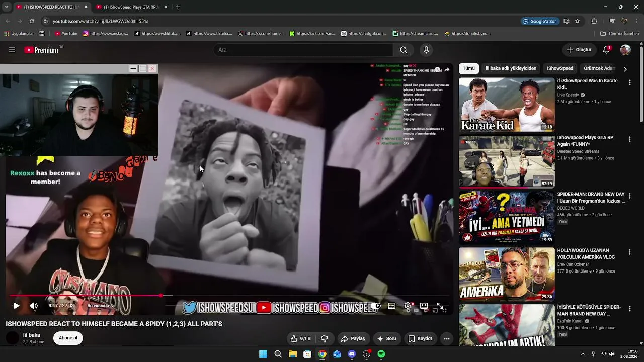Screen dimensions: 644x362
Task: Select the IShowSpeed filter chip
Action: pyautogui.click(x=560, y=68)
